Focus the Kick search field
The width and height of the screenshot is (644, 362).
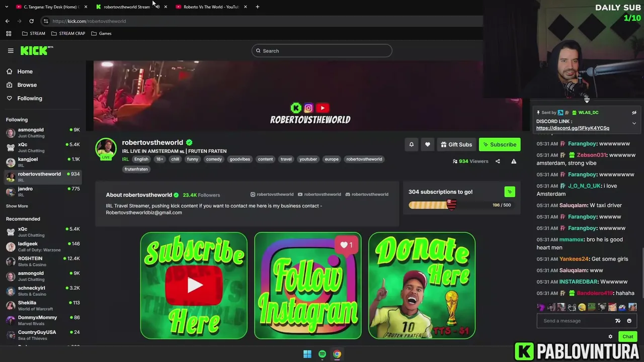coord(322,51)
